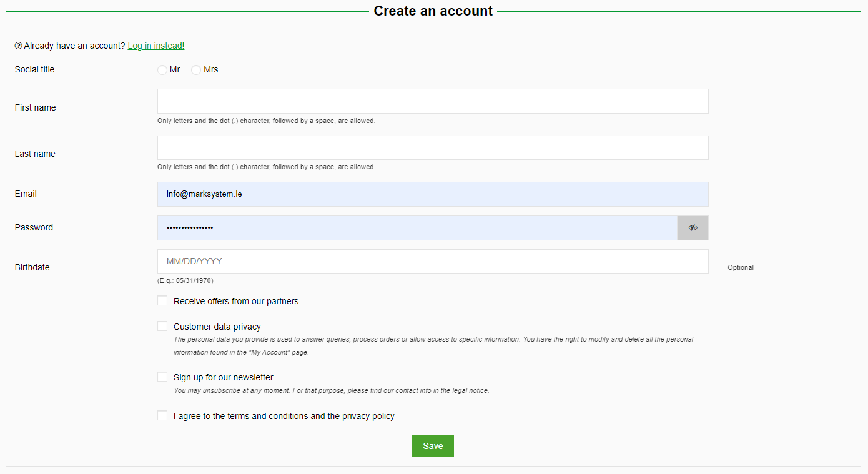Image resolution: width=868 pixels, height=474 pixels.
Task: Focus the Birthdate MM/DD/YYYY field
Action: click(433, 261)
